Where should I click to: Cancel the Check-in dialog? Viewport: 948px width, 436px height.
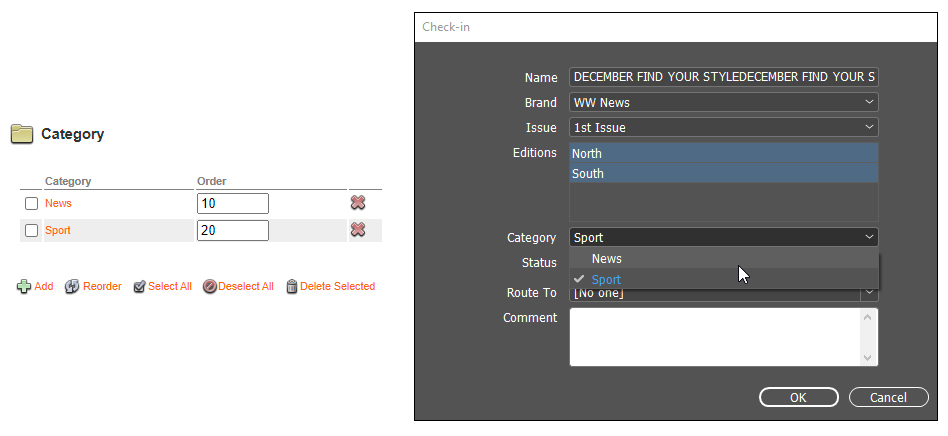[888, 397]
